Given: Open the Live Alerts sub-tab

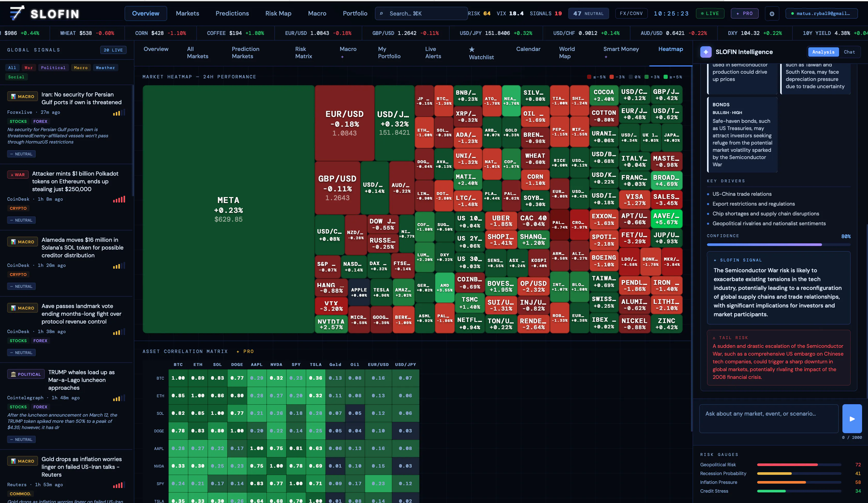Looking at the screenshot, I should pyautogui.click(x=433, y=52).
